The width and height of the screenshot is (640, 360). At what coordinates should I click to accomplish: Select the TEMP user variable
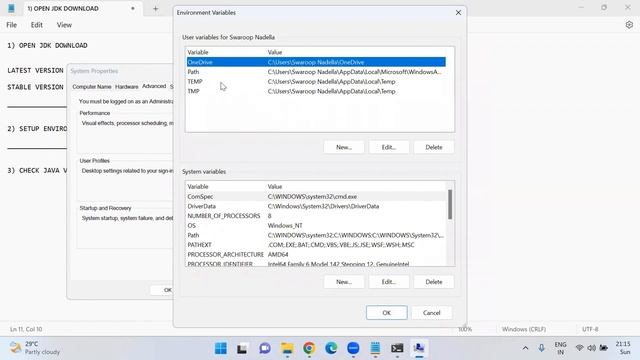point(316,82)
